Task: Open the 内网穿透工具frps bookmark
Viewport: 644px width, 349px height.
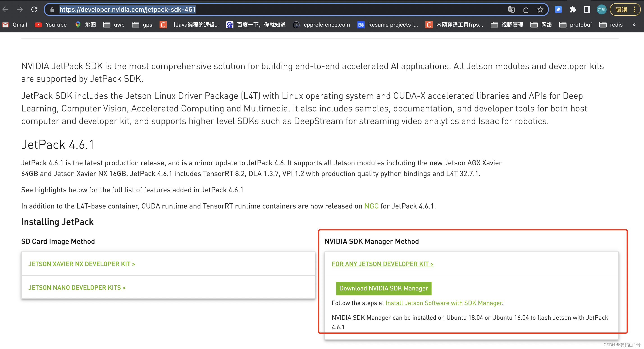Action: click(454, 25)
